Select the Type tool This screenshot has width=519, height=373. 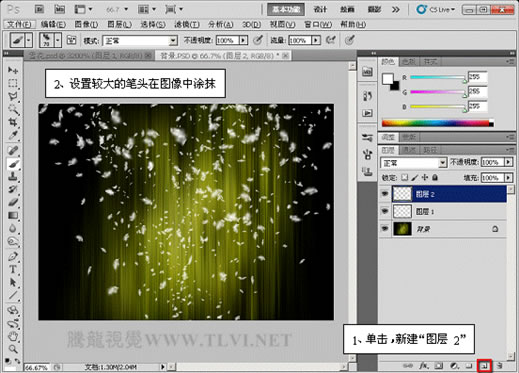pos(13,269)
